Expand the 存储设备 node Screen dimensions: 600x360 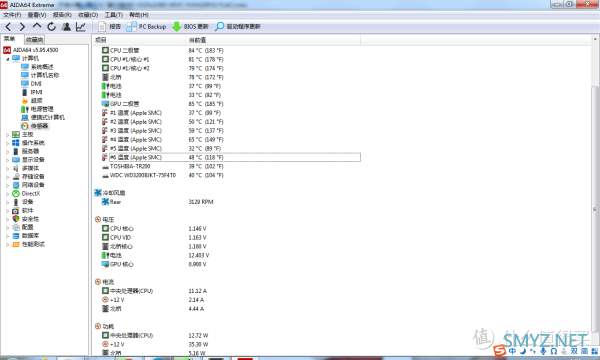[x=7, y=177]
